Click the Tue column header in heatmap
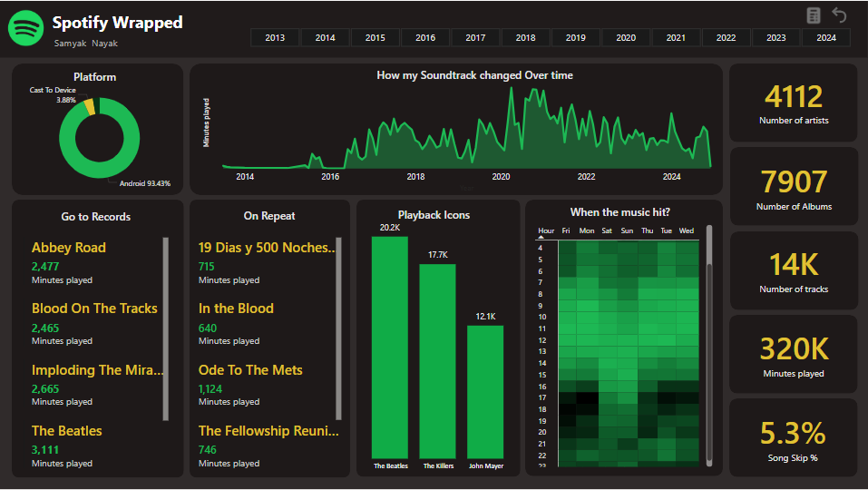The width and height of the screenshot is (868, 490). (667, 230)
